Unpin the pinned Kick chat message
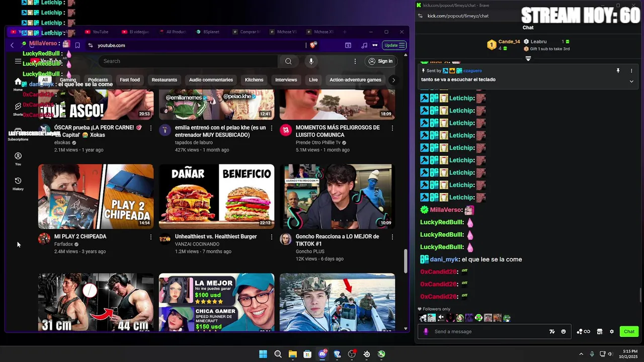 click(618, 71)
